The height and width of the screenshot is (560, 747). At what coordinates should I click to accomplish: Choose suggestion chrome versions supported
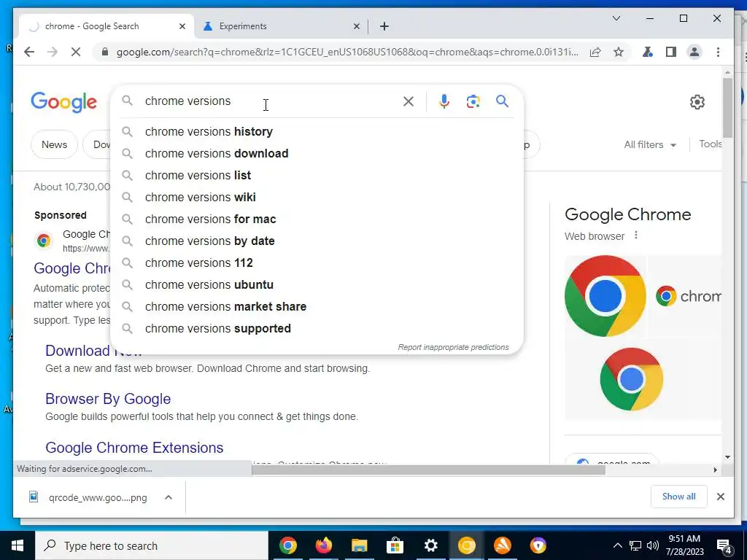(317, 329)
